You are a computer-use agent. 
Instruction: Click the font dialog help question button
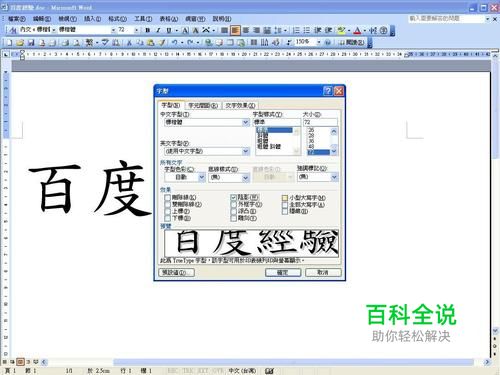point(328,91)
